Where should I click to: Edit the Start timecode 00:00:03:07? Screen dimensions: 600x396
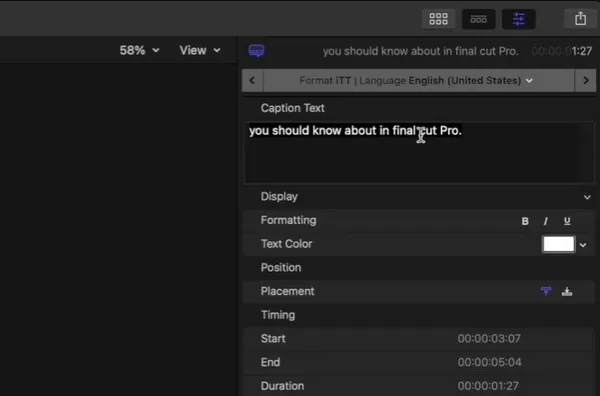(489, 339)
